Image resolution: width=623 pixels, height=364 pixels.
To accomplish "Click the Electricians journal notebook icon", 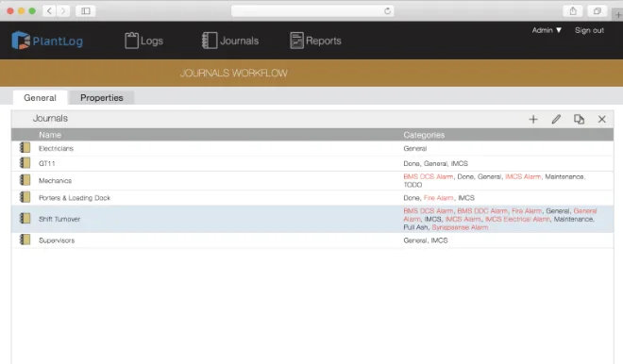I will click(25, 148).
